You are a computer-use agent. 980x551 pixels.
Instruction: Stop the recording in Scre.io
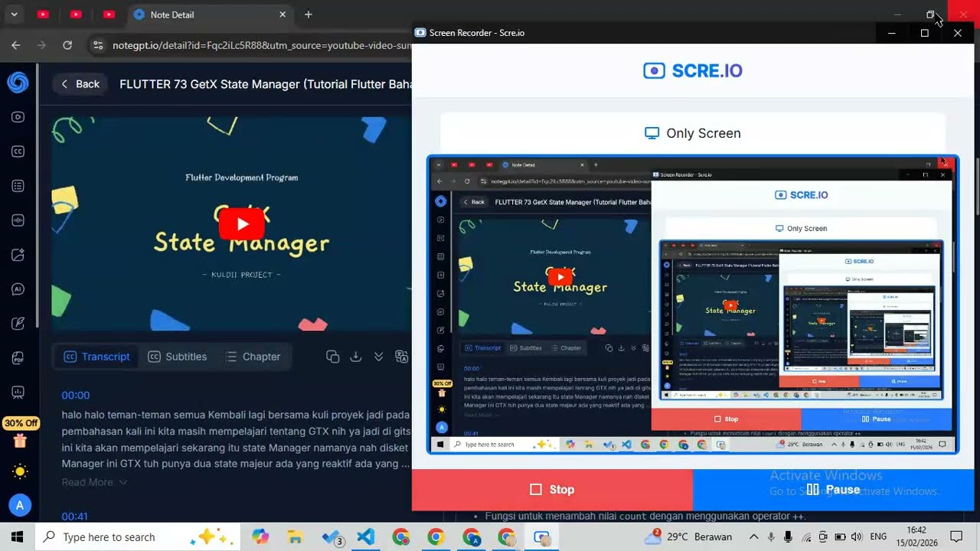(552, 490)
